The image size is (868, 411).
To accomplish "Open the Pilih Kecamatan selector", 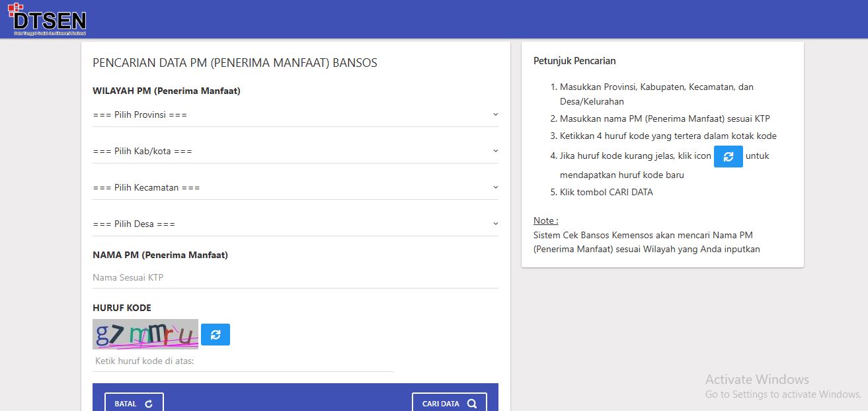I will tap(291, 188).
